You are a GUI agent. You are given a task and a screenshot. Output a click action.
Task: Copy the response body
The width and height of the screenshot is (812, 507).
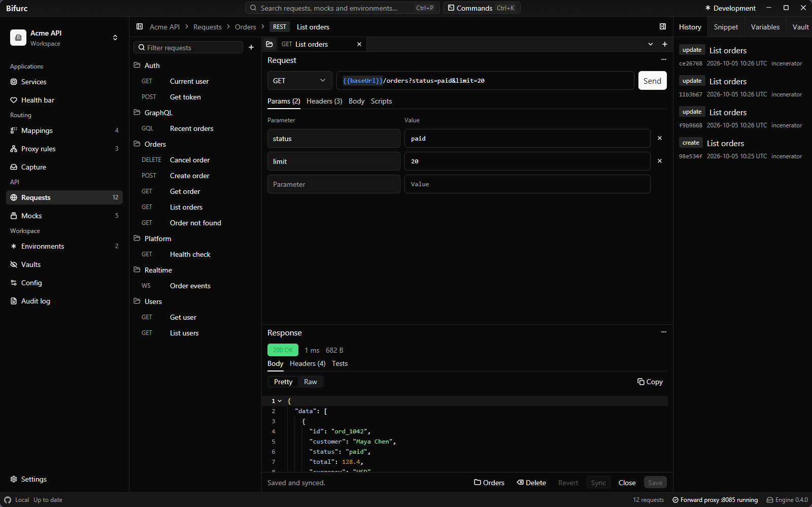tap(650, 382)
